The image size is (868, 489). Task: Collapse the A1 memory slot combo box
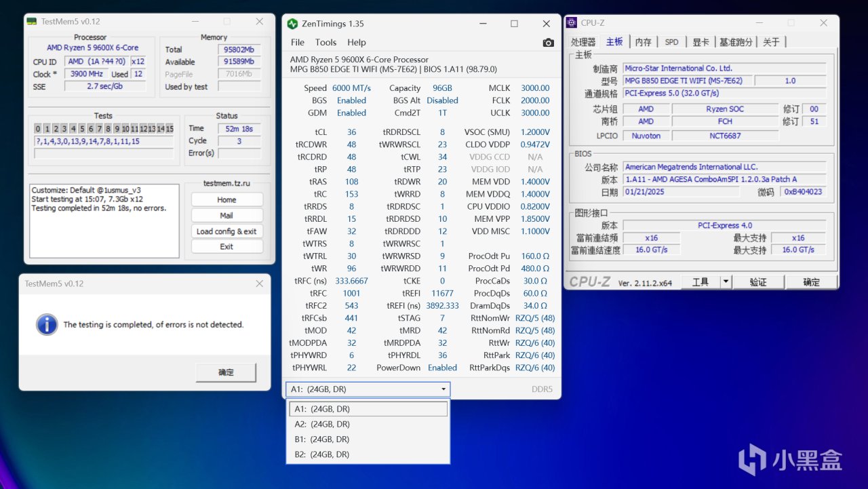[443, 389]
